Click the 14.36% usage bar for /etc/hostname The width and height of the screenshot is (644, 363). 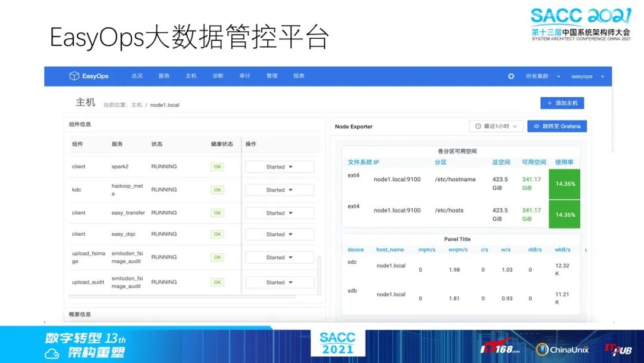[565, 184]
